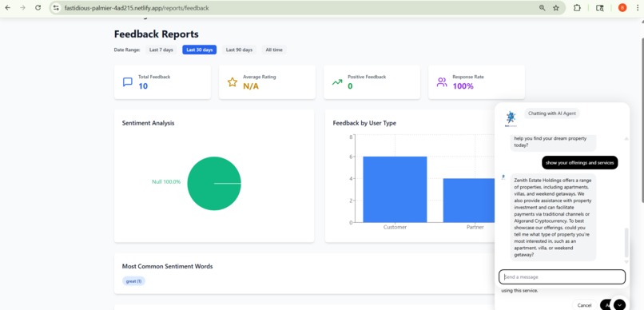Image resolution: width=644 pixels, height=310 pixels.
Task: Click the Send a message input field
Action: 562,276
